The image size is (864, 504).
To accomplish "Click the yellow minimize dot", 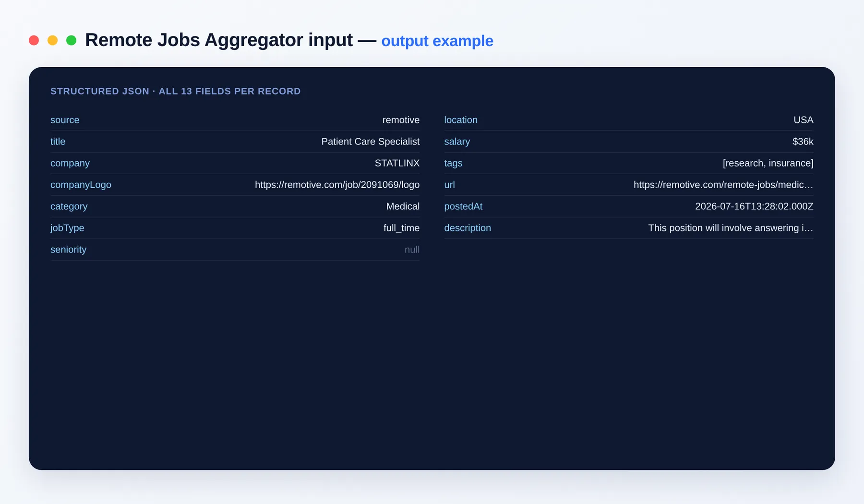I will click(52, 40).
